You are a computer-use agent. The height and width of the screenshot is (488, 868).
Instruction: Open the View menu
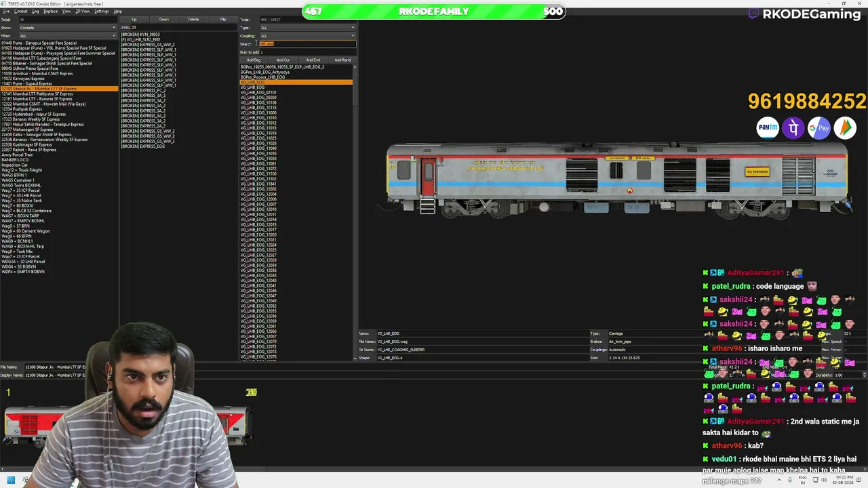(x=66, y=12)
